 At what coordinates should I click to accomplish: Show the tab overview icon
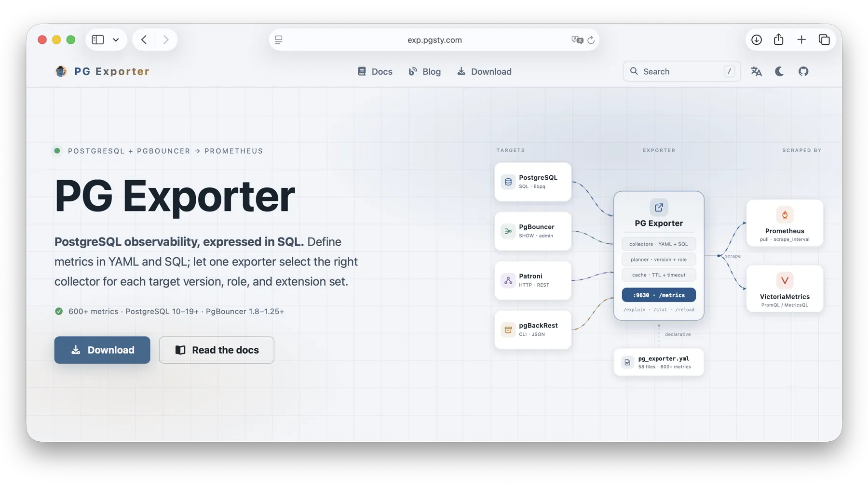coord(824,40)
